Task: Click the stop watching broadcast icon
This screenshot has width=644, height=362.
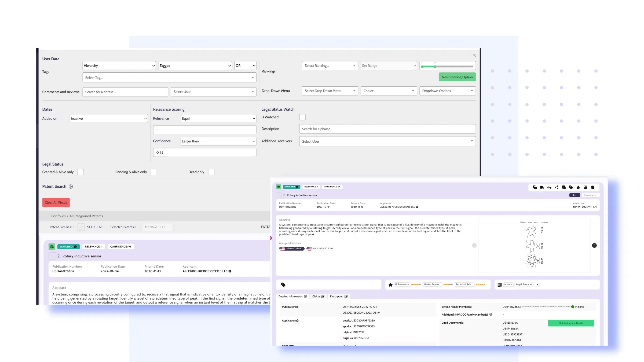Action: [x=549, y=187]
